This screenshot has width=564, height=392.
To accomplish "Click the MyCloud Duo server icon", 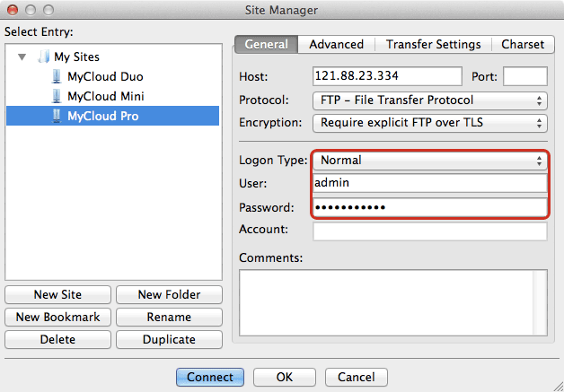I will click(57, 76).
